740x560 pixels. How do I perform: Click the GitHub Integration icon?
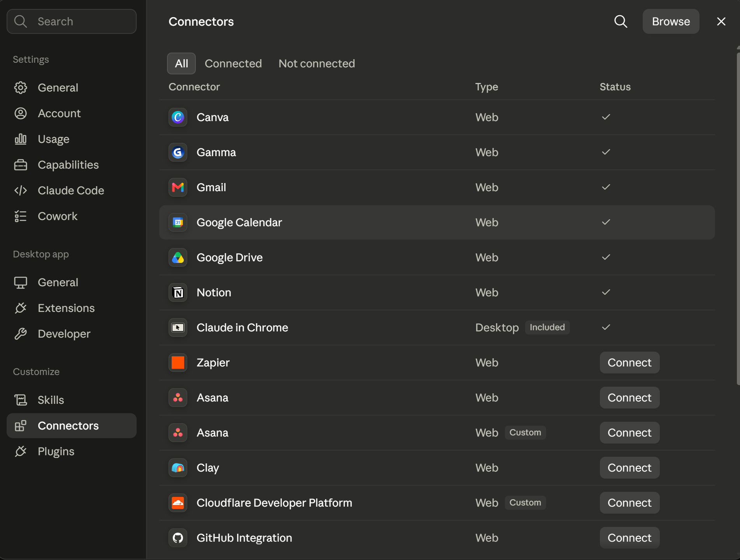[x=178, y=538]
